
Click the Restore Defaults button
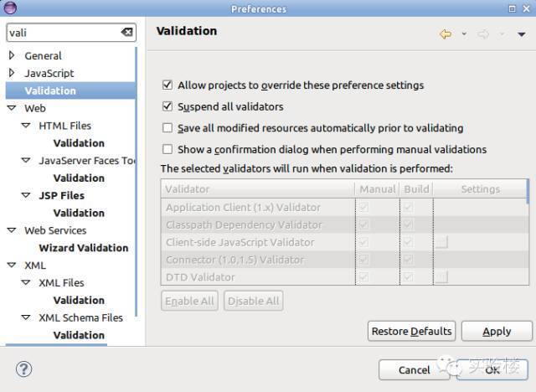[x=411, y=331]
